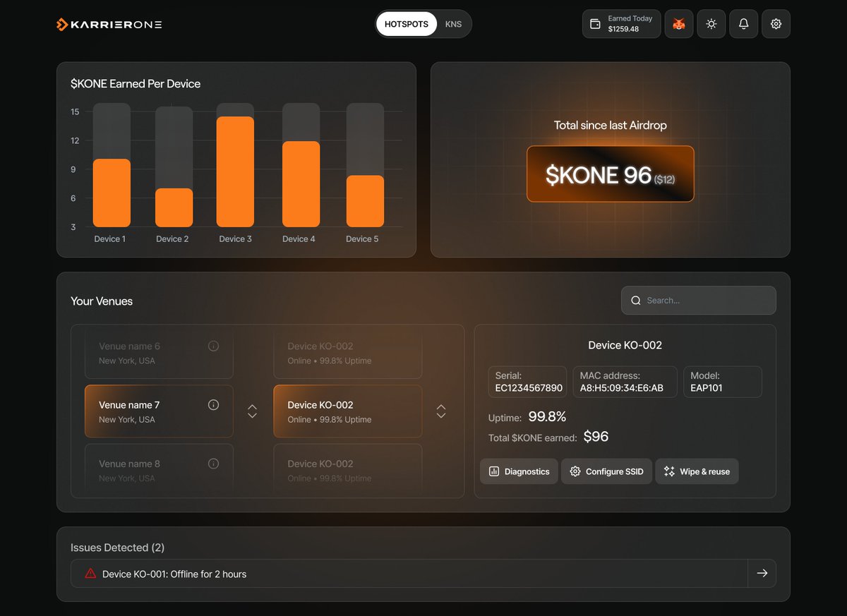Open info icon for Venue name 8
Viewport: 847px width, 616px height.
point(214,464)
